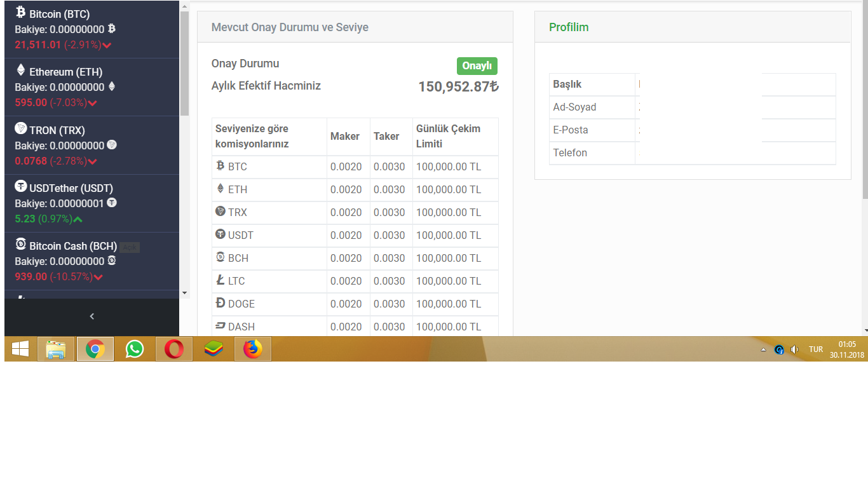Click the DOGE icon in commission table

[x=220, y=303]
